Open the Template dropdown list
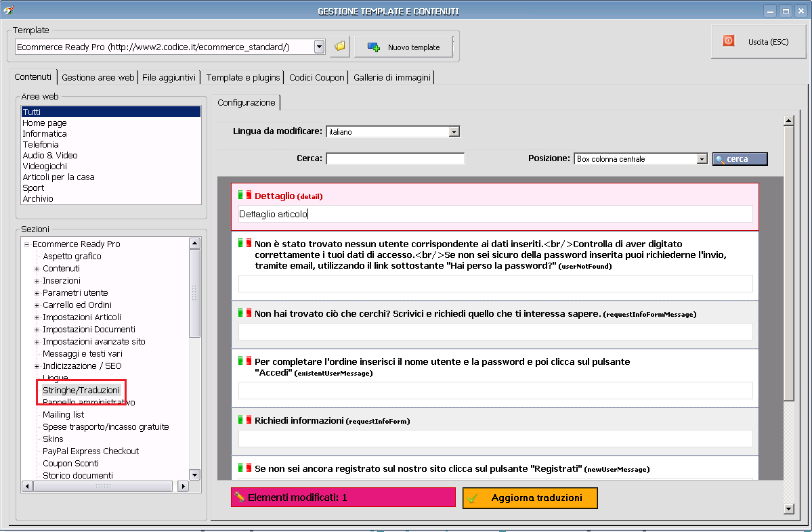 point(320,47)
